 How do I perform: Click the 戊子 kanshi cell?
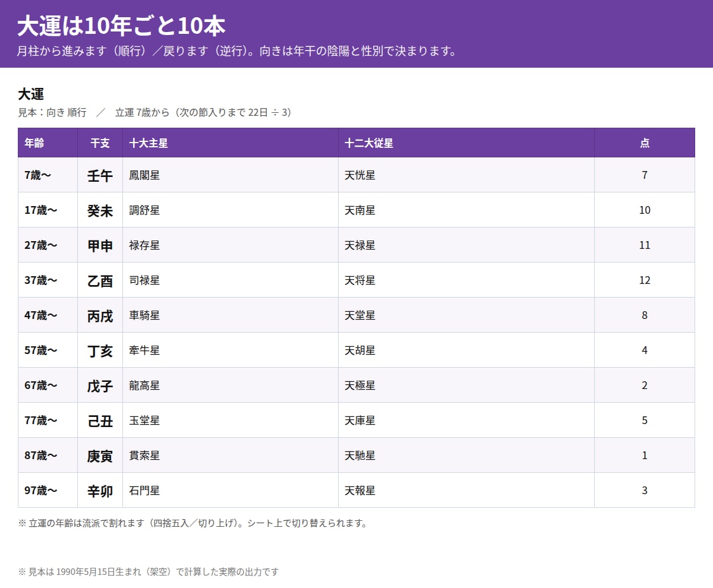[100, 385]
